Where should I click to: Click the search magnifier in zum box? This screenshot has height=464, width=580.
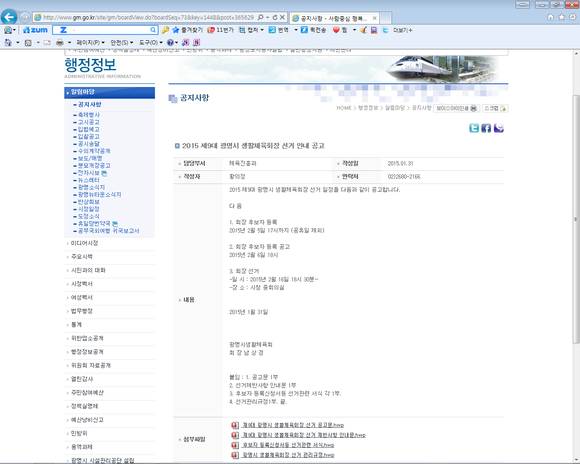153,30
